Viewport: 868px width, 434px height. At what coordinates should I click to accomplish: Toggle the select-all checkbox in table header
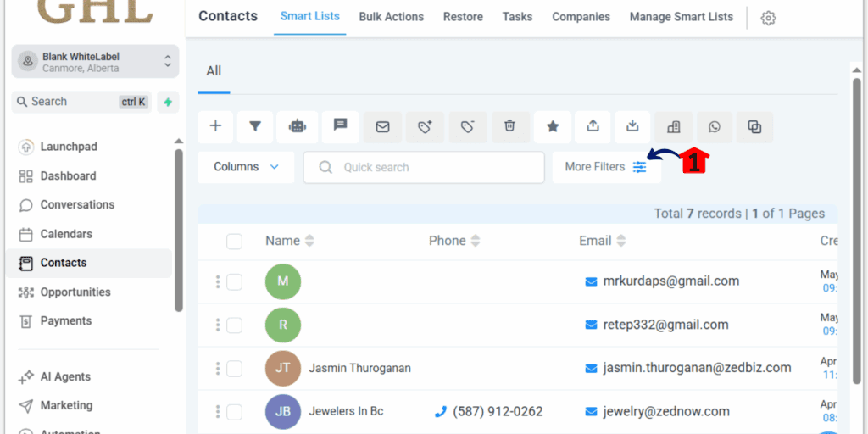tap(234, 242)
